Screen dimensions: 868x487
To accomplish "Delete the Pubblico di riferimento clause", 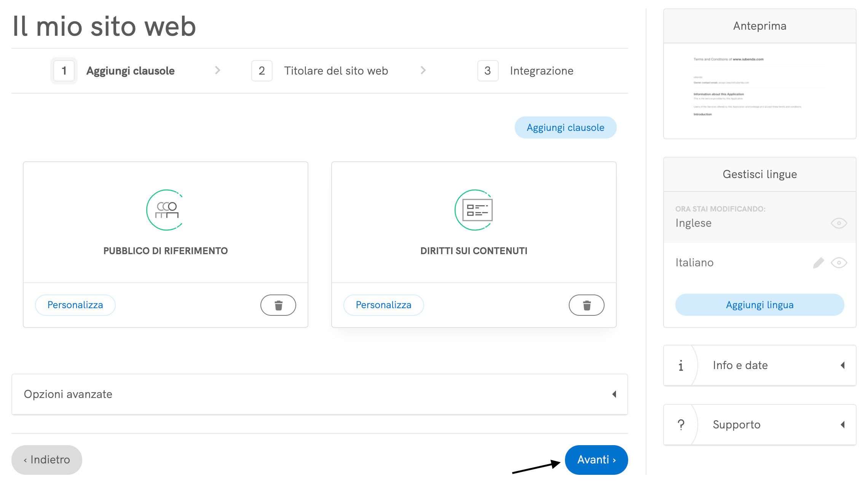I will 278,305.
